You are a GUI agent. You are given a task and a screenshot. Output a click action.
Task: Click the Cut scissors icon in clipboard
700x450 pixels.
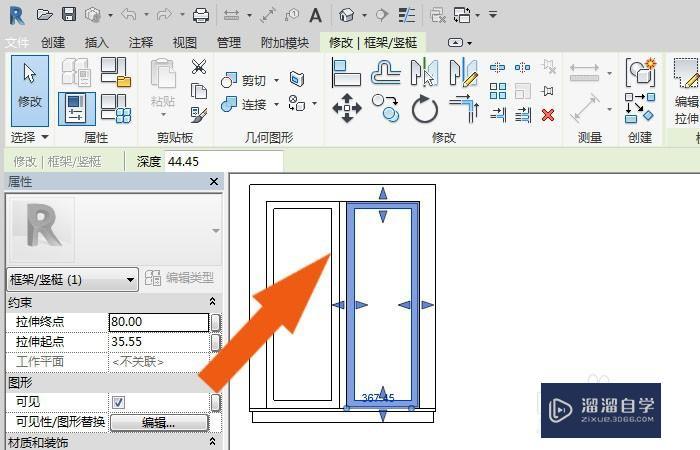coord(199,67)
